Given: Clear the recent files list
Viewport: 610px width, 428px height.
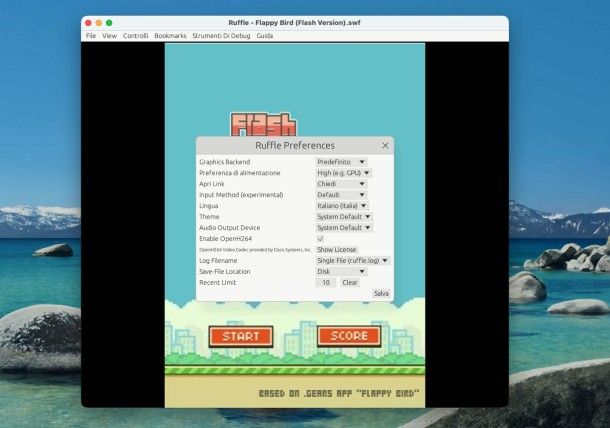Looking at the screenshot, I should pos(349,282).
